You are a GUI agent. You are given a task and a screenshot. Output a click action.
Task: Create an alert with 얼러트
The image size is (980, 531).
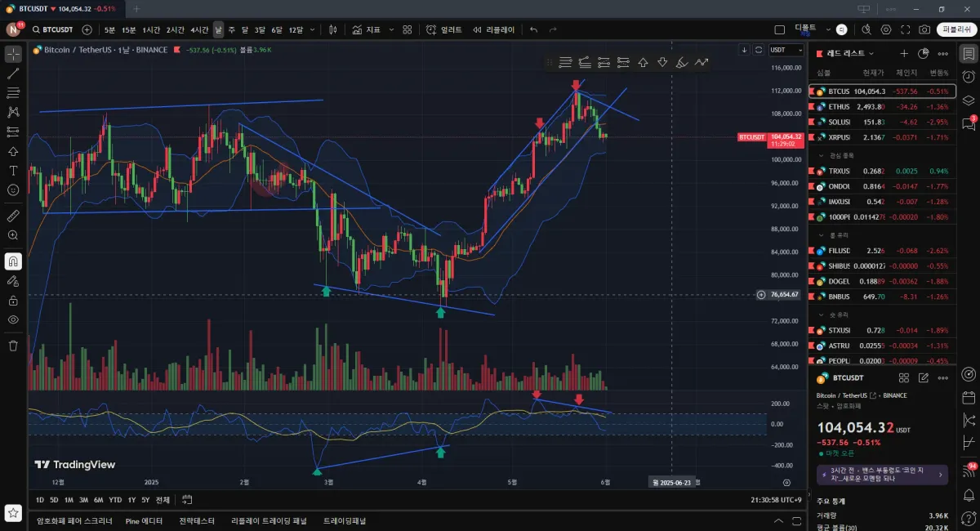[x=444, y=29]
